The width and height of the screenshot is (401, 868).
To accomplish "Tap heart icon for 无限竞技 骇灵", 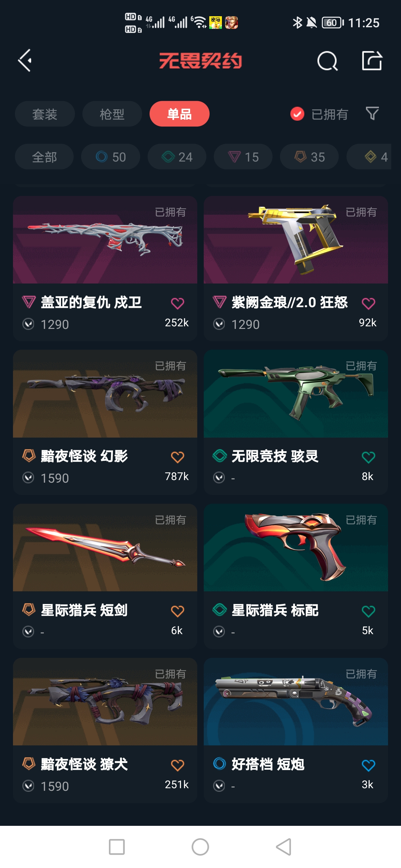I will (x=368, y=457).
